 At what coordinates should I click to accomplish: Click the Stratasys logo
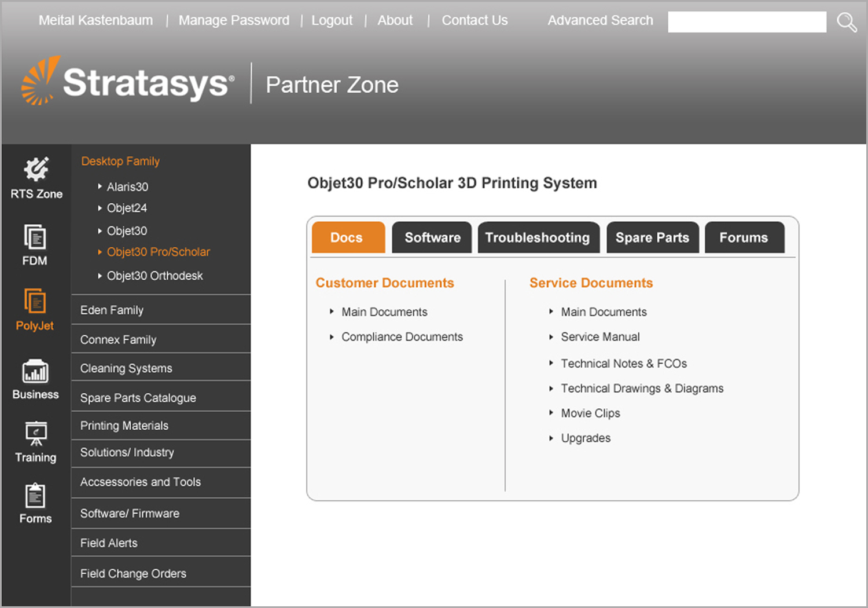(x=128, y=82)
